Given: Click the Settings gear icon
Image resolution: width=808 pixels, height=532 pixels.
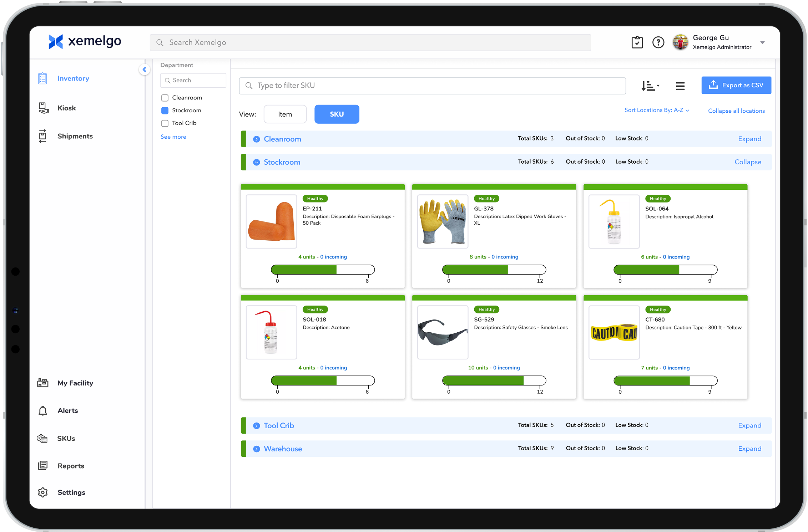Looking at the screenshot, I should pyautogui.click(x=43, y=492).
